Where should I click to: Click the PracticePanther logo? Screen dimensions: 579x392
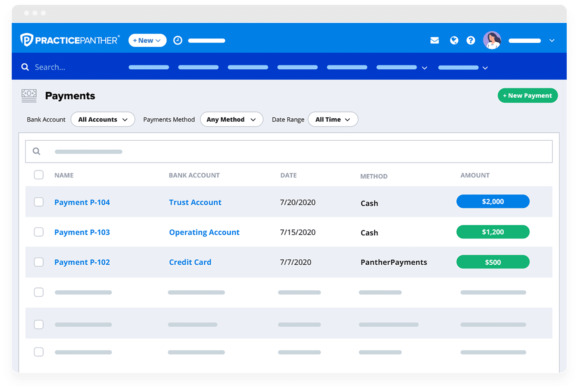69,40
